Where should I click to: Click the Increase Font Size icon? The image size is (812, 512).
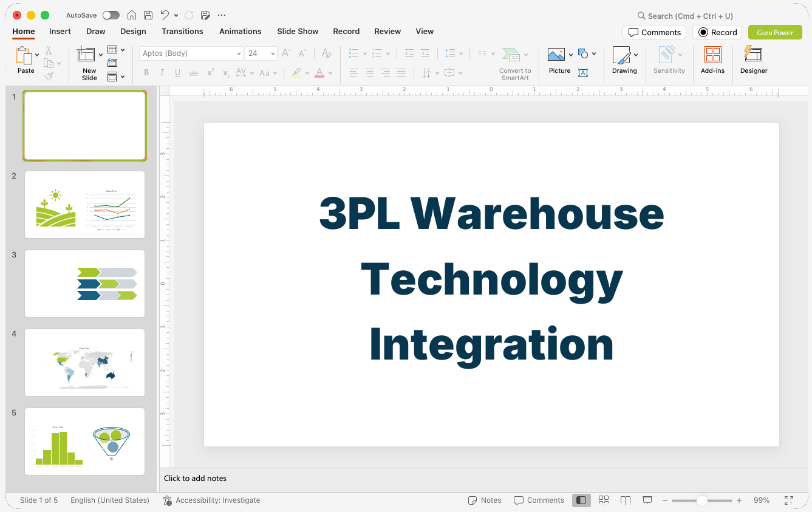pos(287,53)
